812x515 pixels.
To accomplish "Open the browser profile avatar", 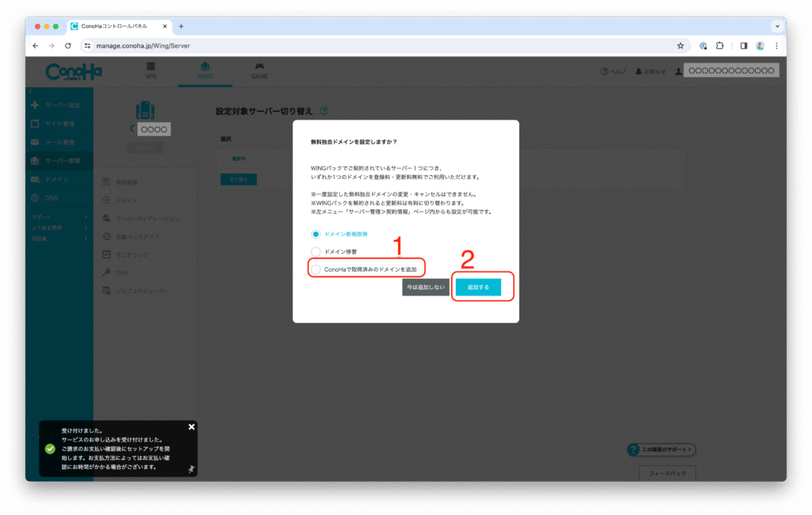I will click(x=760, y=45).
